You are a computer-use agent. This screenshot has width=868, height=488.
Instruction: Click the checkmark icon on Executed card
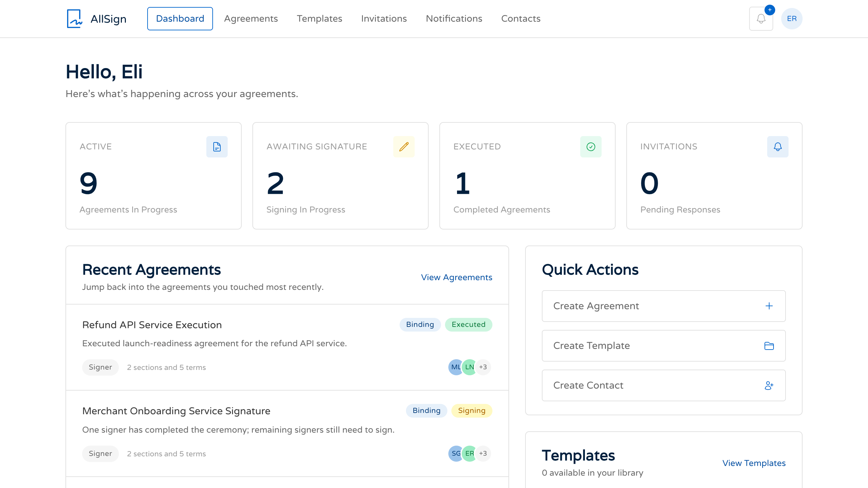(x=591, y=146)
